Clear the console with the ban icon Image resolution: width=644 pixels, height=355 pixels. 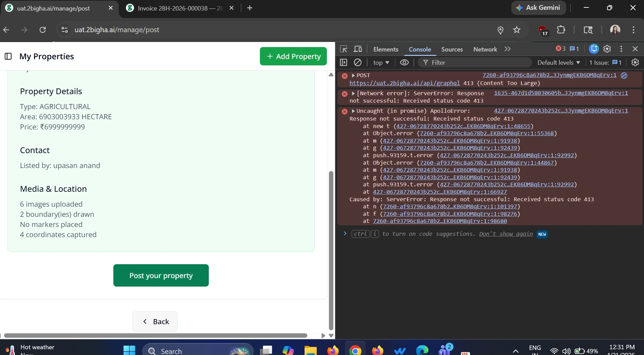(358, 62)
